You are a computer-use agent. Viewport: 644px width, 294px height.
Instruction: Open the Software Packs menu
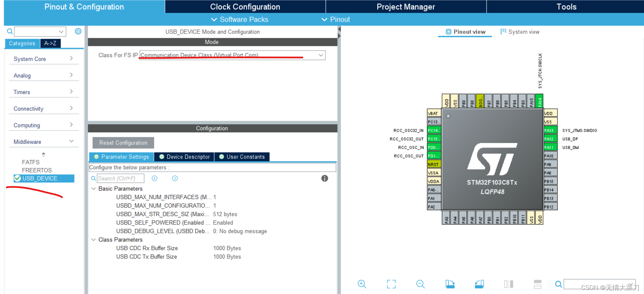(240, 19)
